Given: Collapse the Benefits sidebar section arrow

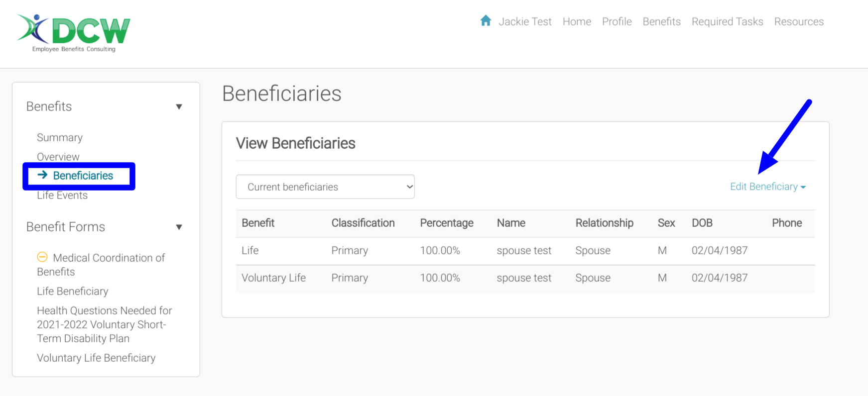Looking at the screenshot, I should tap(179, 107).
